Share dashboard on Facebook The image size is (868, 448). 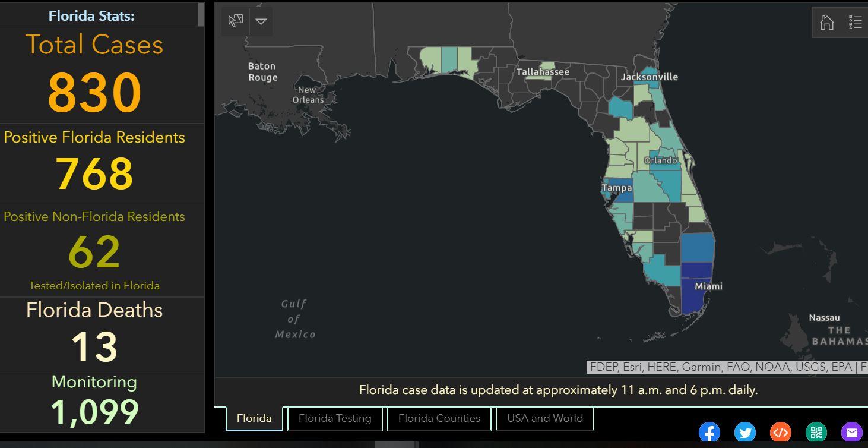click(709, 432)
